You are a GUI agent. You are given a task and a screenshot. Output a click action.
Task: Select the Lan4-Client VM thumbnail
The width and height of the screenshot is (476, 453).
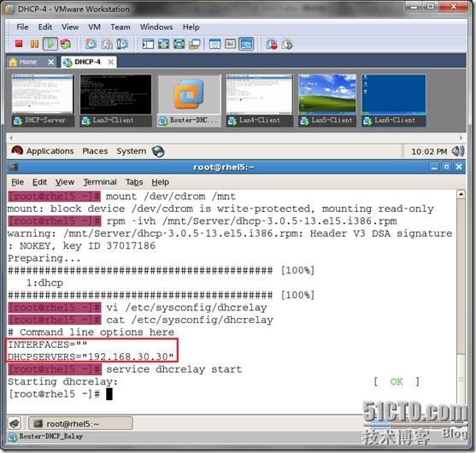click(260, 100)
